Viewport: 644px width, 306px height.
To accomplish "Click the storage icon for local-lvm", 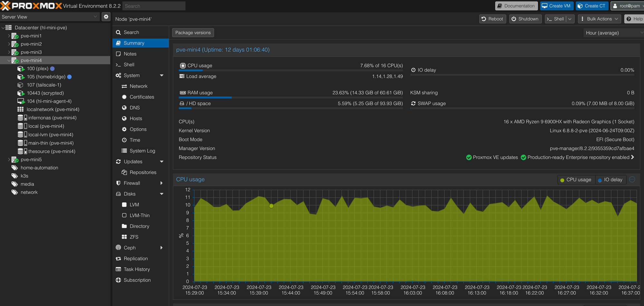I will pyautogui.click(x=22, y=135).
